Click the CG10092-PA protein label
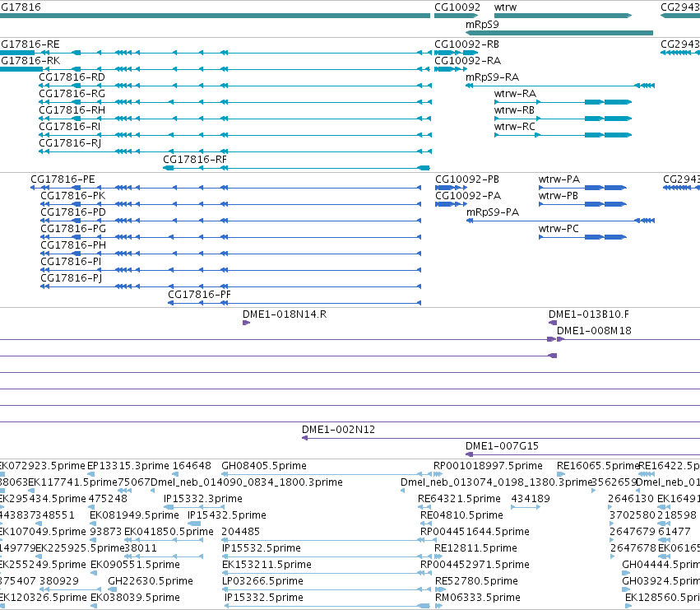 pyautogui.click(x=468, y=196)
